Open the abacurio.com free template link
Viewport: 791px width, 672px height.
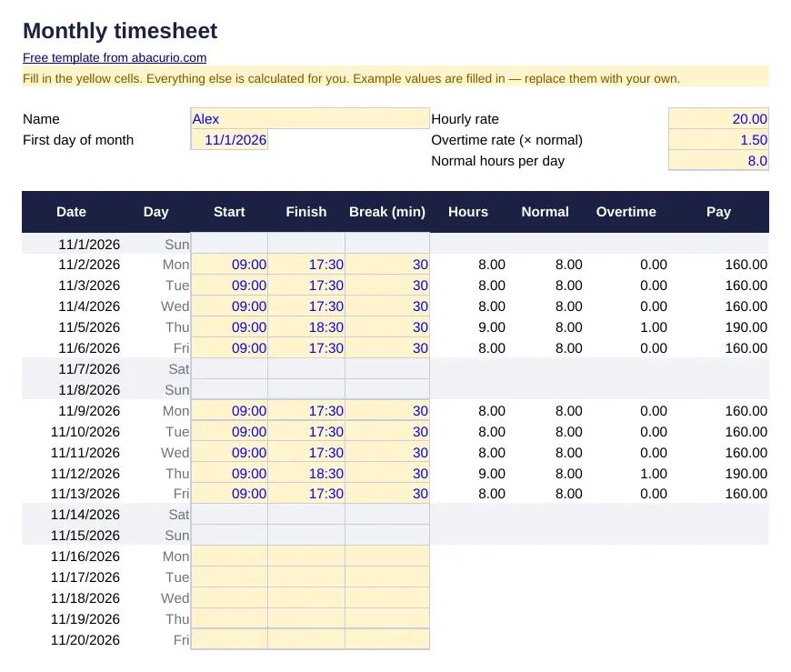[115, 57]
